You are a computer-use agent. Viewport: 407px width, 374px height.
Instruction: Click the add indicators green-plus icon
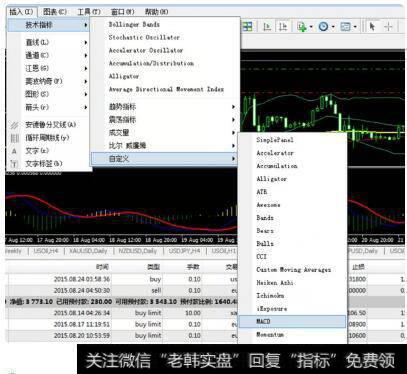302,26
